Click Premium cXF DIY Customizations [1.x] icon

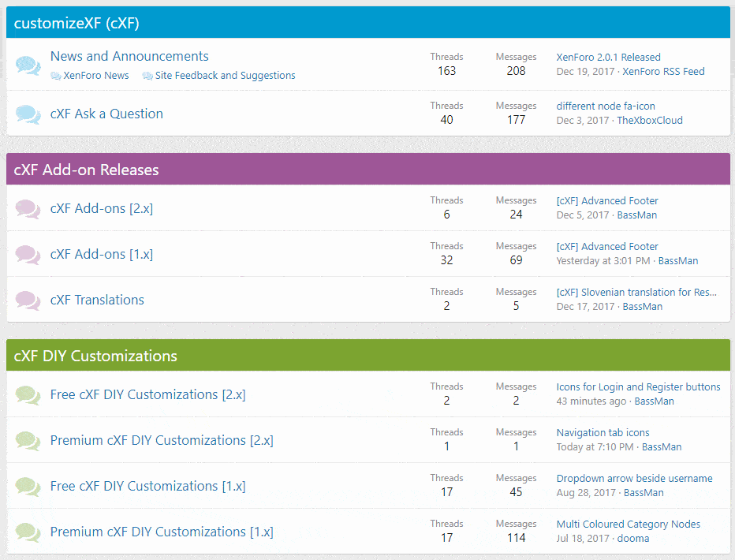28,532
